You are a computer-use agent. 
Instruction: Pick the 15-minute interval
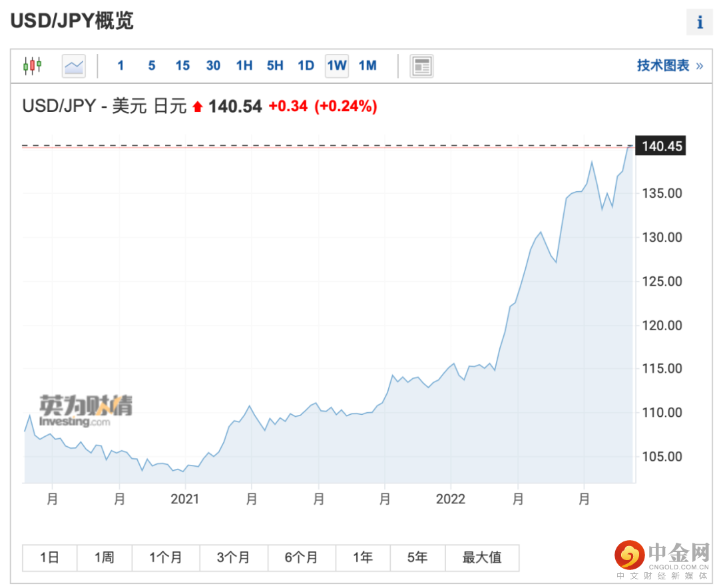182,65
